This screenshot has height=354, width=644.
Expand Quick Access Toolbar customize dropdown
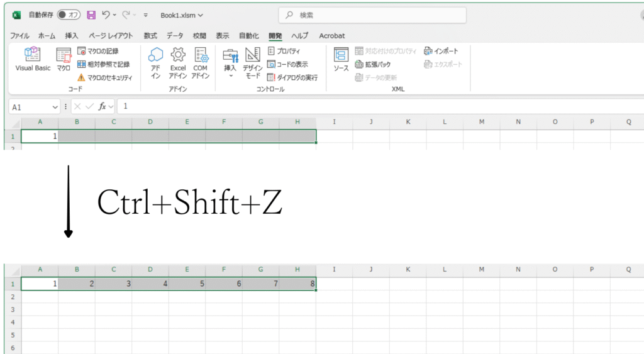pyautogui.click(x=146, y=15)
